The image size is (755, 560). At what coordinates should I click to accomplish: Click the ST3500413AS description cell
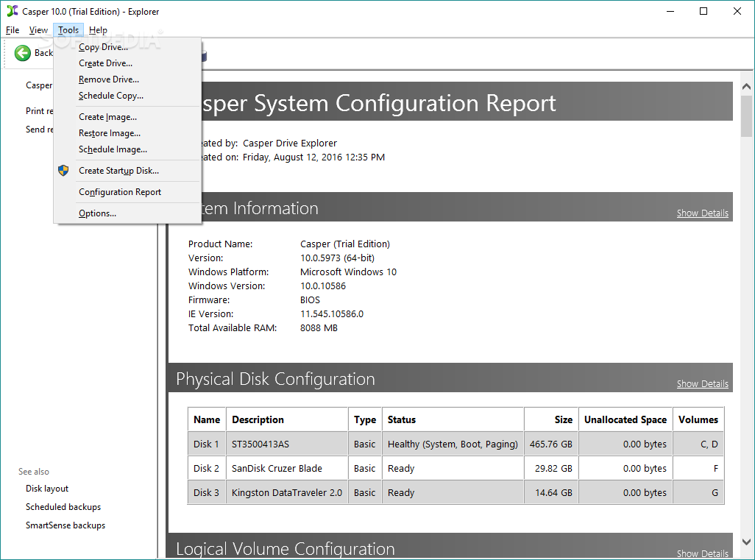coord(287,444)
